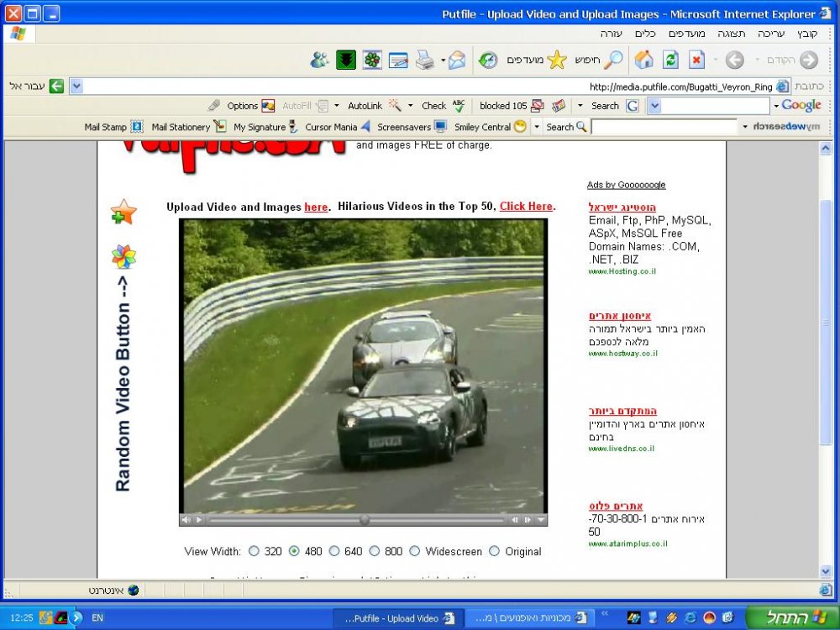The width and height of the screenshot is (840, 630).
Task: Click the AutoLink wand button
Action: click(x=374, y=106)
